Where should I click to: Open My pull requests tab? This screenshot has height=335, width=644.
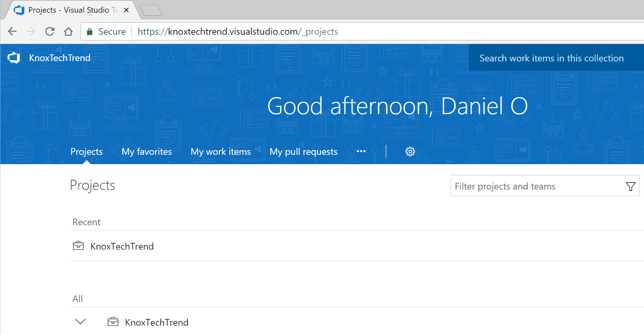coord(303,151)
